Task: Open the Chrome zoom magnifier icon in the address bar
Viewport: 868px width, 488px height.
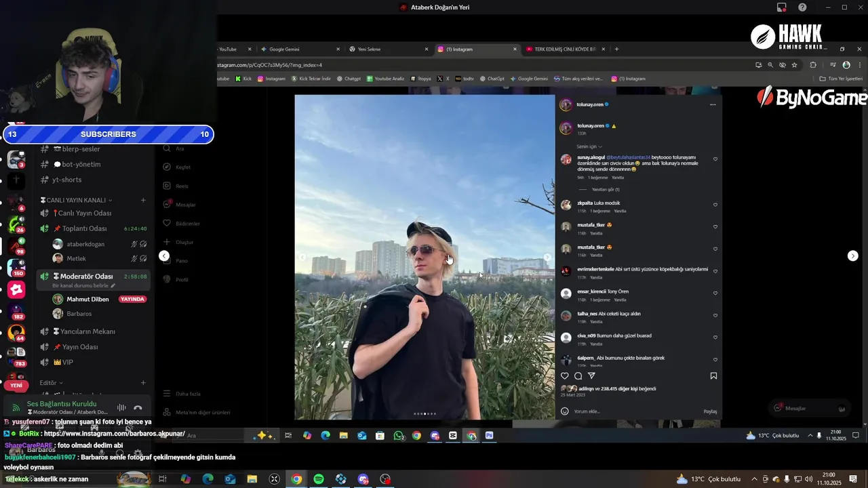Action: 770,65
